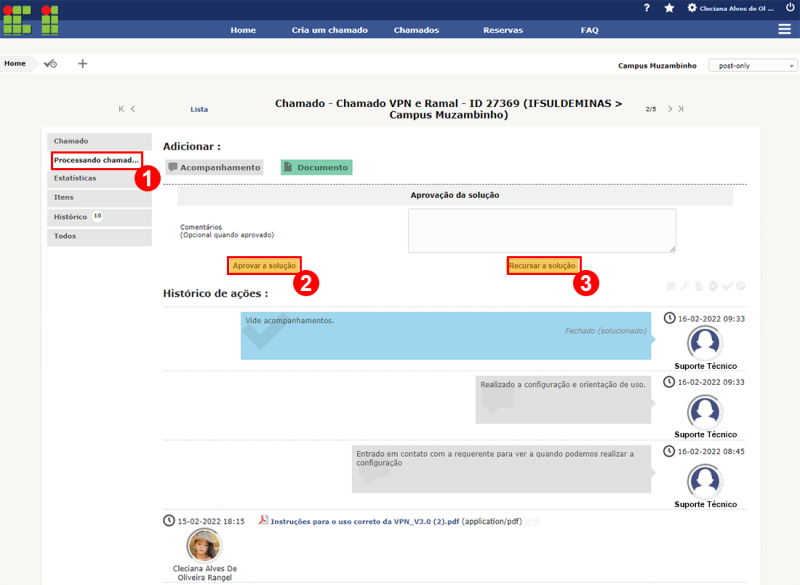Filter history by followups speech-bubble icon
The image size is (800, 585).
tap(670, 286)
